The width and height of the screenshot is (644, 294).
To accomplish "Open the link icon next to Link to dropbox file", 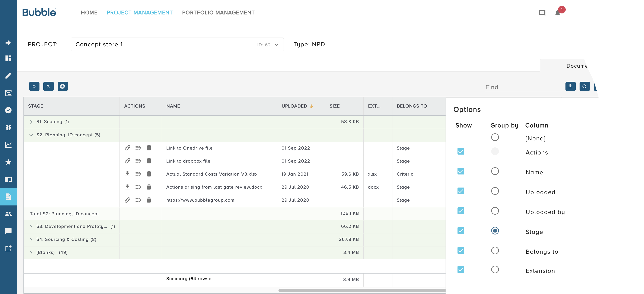I will point(128,161).
